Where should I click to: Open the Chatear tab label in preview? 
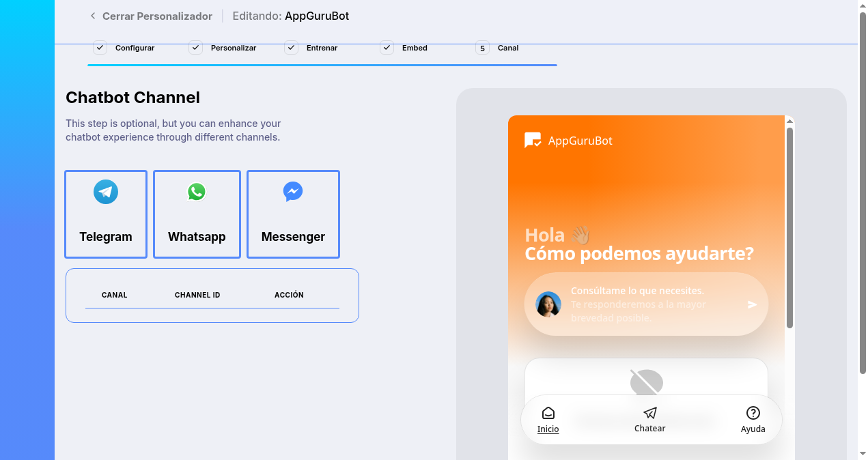tap(649, 429)
